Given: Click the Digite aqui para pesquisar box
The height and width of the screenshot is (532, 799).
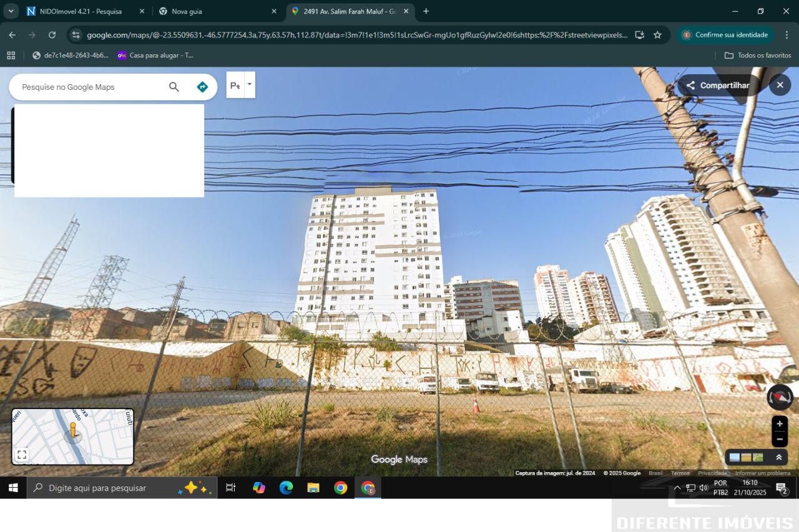Looking at the screenshot, I should click(x=122, y=488).
